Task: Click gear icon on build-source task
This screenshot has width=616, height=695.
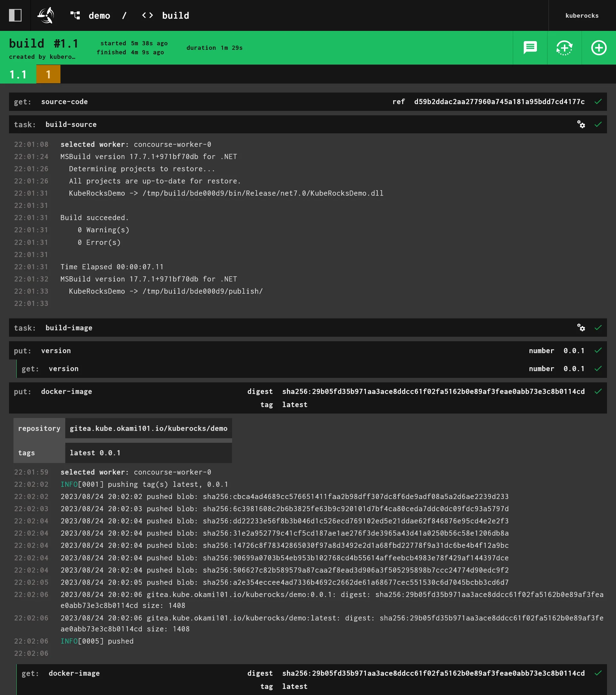Action: [581, 124]
